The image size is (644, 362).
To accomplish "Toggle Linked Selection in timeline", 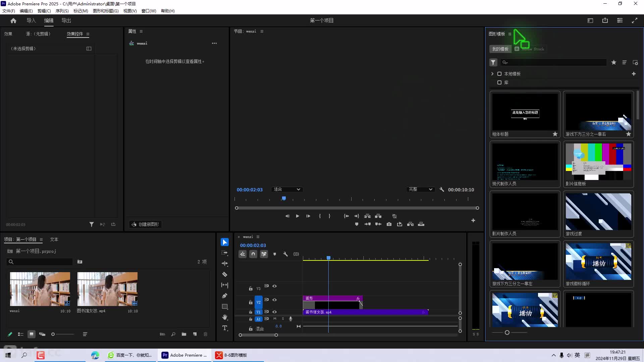I will coord(264,254).
